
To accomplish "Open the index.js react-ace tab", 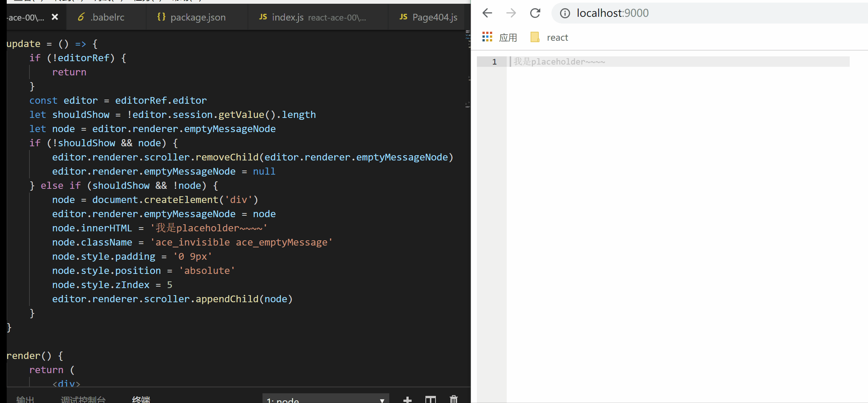I will [312, 17].
